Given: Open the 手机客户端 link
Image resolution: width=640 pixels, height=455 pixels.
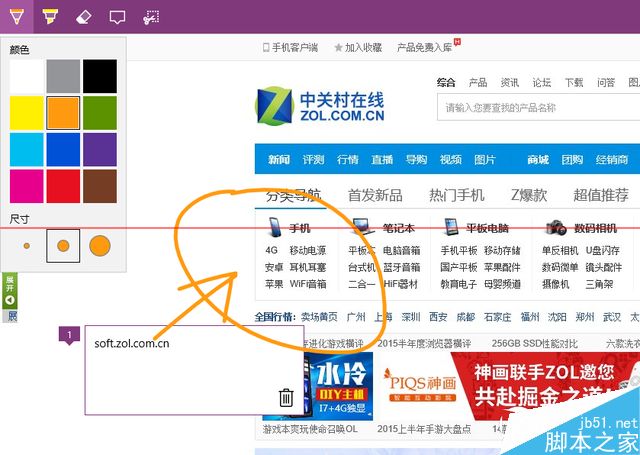Looking at the screenshot, I should [x=290, y=47].
